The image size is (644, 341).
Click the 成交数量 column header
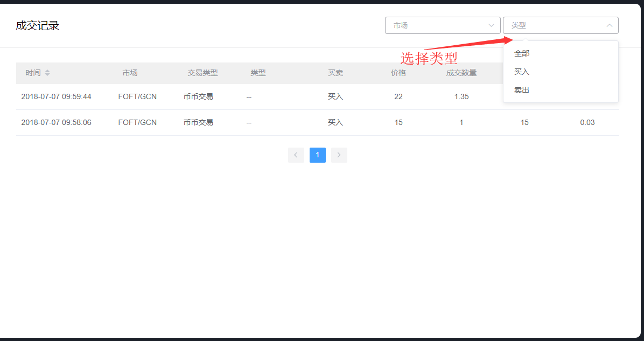pyautogui.click(x=461, y=73)
